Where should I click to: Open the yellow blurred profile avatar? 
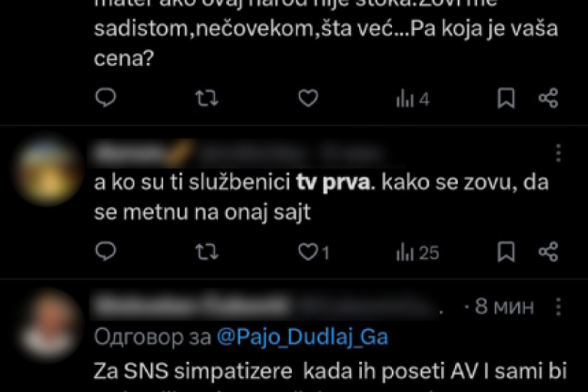point(47,171)
